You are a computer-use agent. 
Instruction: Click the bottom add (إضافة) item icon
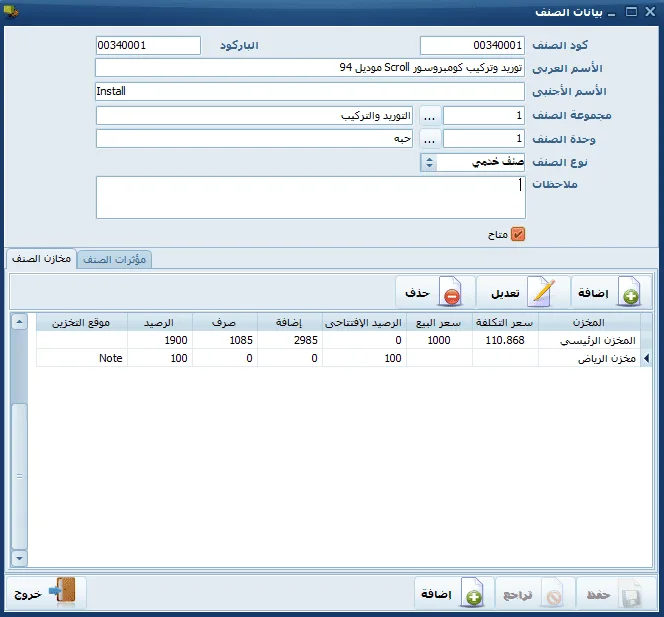pyautogui.click(x=472, y=594)
